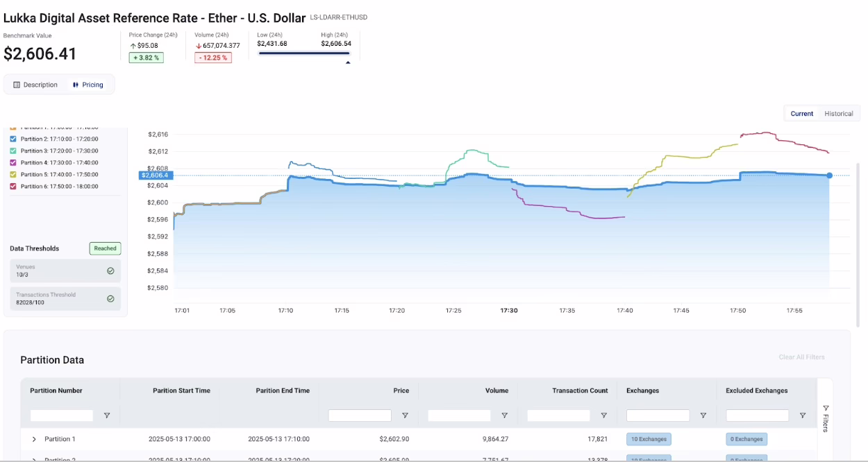Click the Low (24h) value $2,431.68

coord(272,43)
